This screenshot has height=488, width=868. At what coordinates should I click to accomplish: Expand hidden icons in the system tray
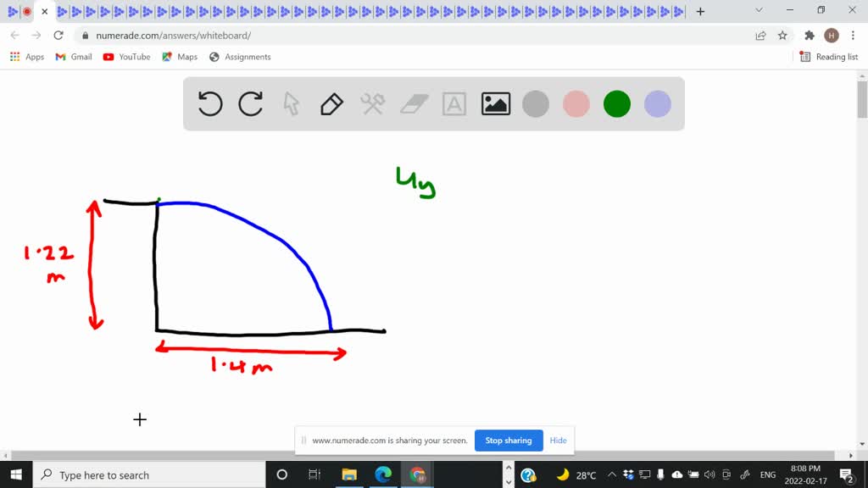click(x=611, y=475)
